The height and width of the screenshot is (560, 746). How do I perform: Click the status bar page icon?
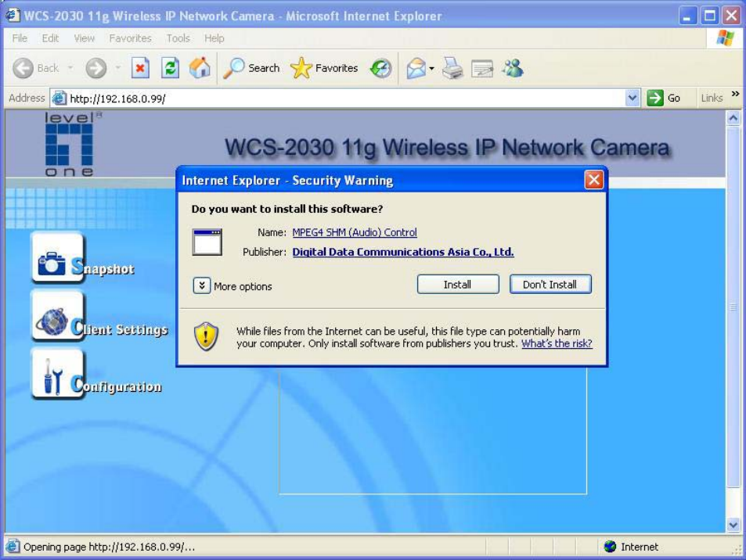click(x=13, y=547)
